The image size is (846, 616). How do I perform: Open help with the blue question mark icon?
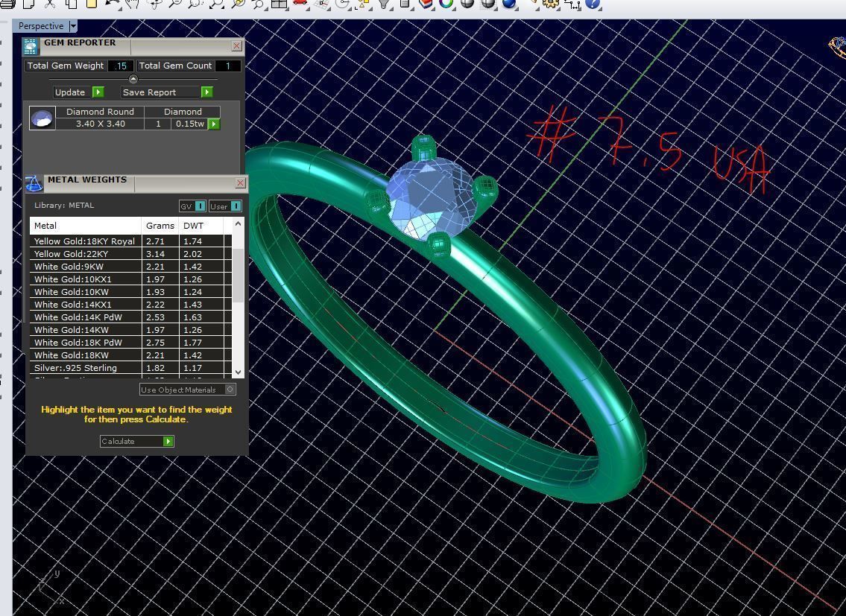[593, 4]
